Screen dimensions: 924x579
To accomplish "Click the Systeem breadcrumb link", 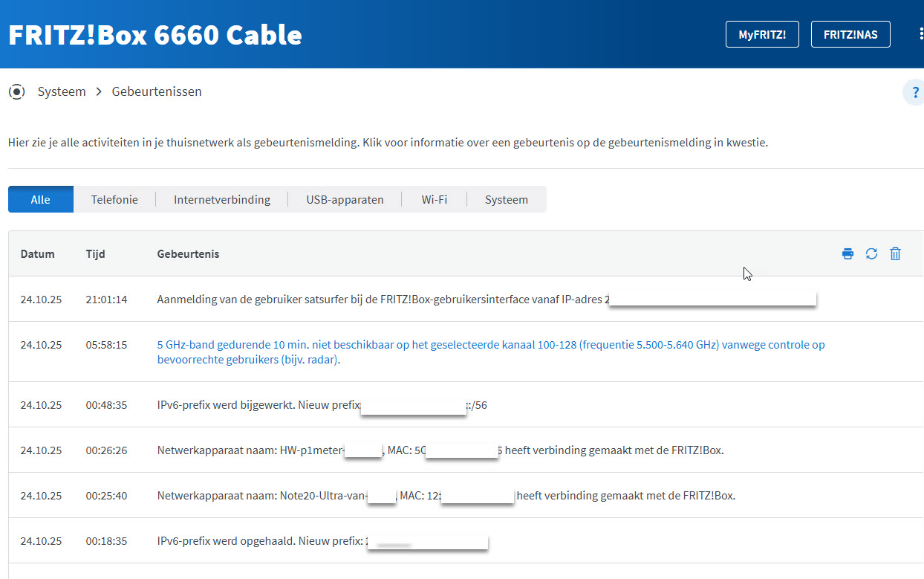I will point(62,92).
